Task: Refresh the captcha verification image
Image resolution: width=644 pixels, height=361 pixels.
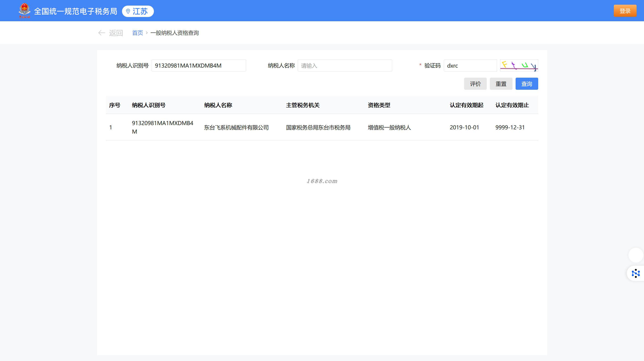Action: 519,66
